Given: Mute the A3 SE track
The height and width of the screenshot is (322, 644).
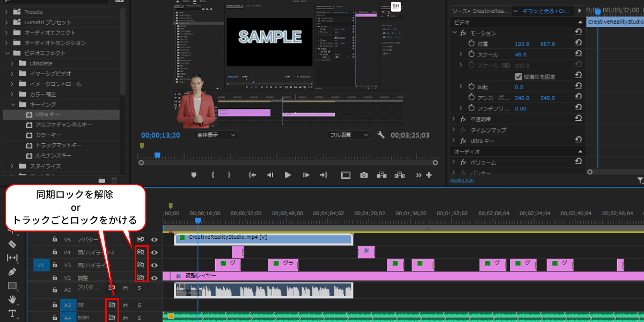Looking at the screenshot, I should [x=126, y=305].
